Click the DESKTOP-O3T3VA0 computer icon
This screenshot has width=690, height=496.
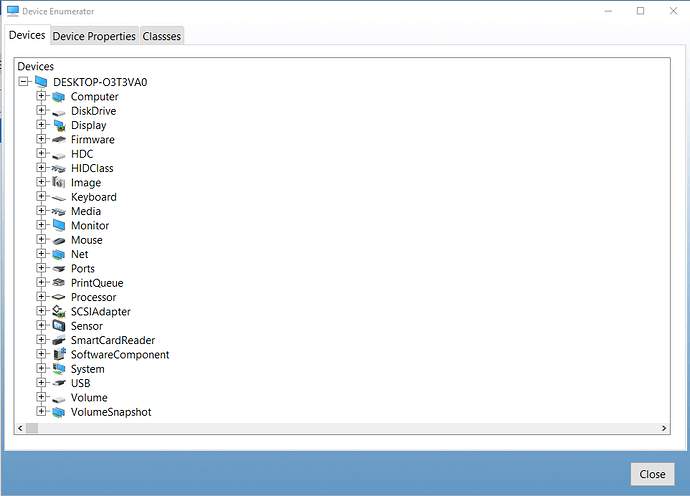click(41, 82)
